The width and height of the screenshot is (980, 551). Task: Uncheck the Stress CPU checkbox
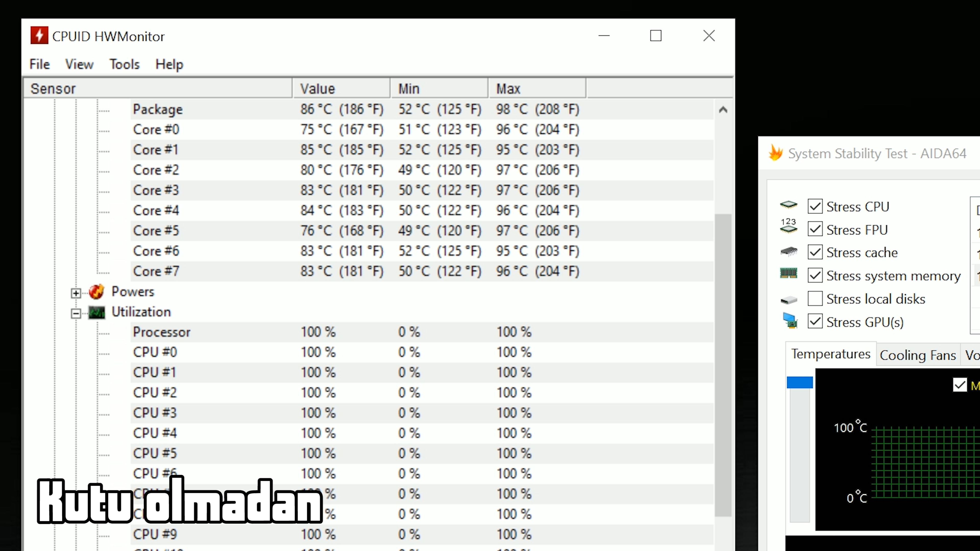click(815, 206)
